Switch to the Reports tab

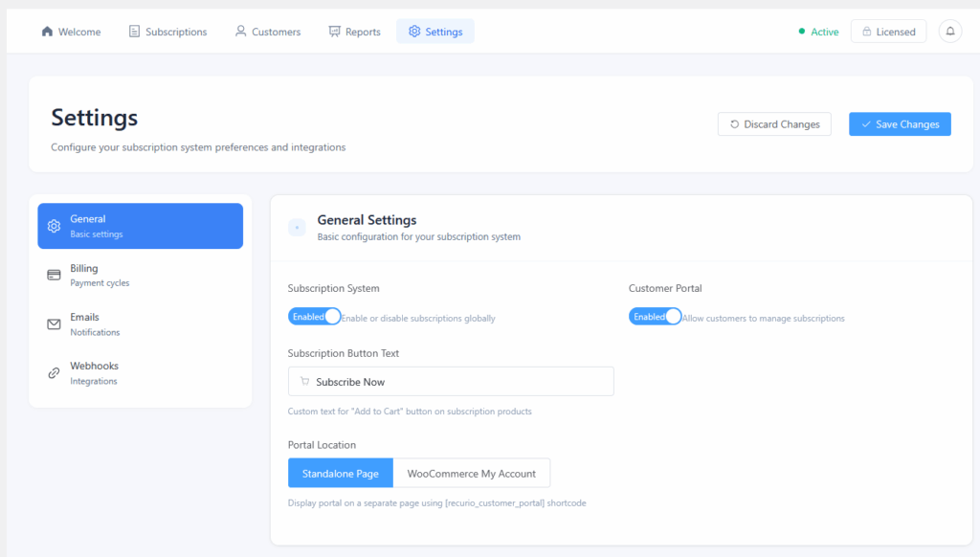point(354,32)
